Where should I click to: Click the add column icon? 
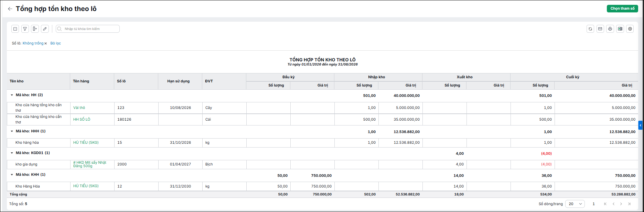35,29
